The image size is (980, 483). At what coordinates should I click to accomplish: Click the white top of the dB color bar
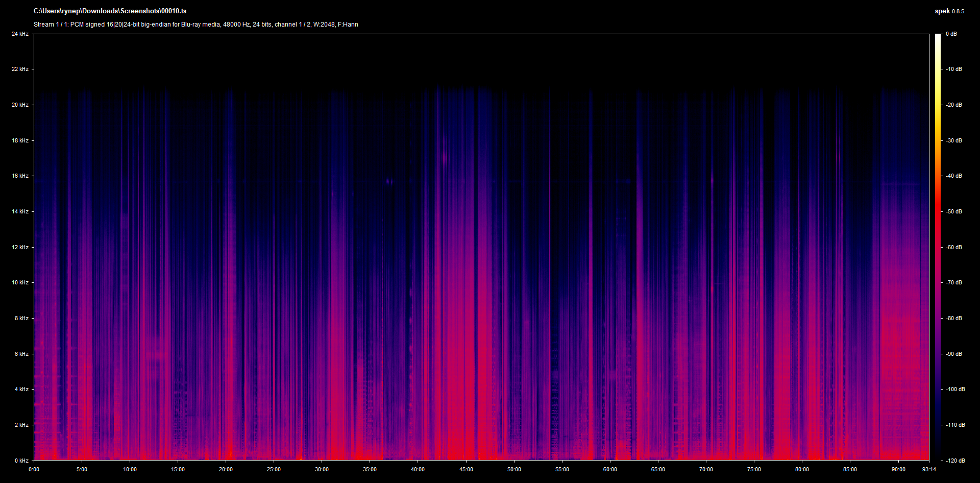click(938, 37)
